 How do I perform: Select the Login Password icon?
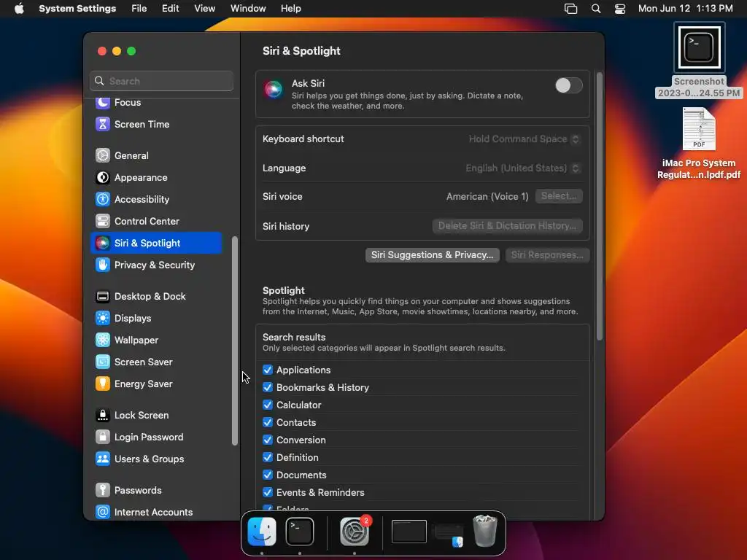(102, 437)
